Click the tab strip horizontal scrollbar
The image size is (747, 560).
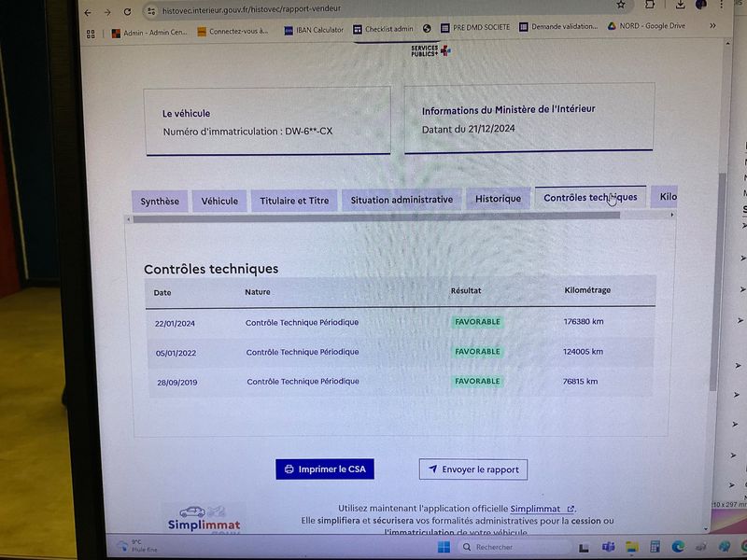coord(376,217)
